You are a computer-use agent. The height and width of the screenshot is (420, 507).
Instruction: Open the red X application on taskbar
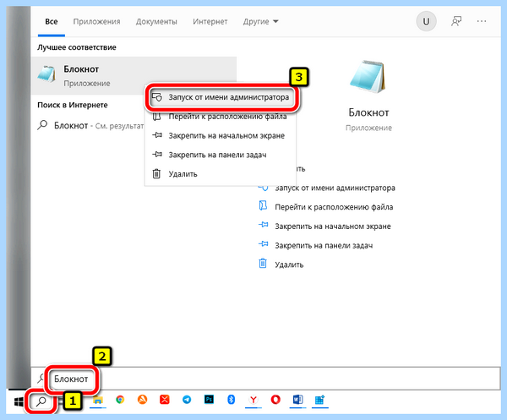(x=165, y=400)
